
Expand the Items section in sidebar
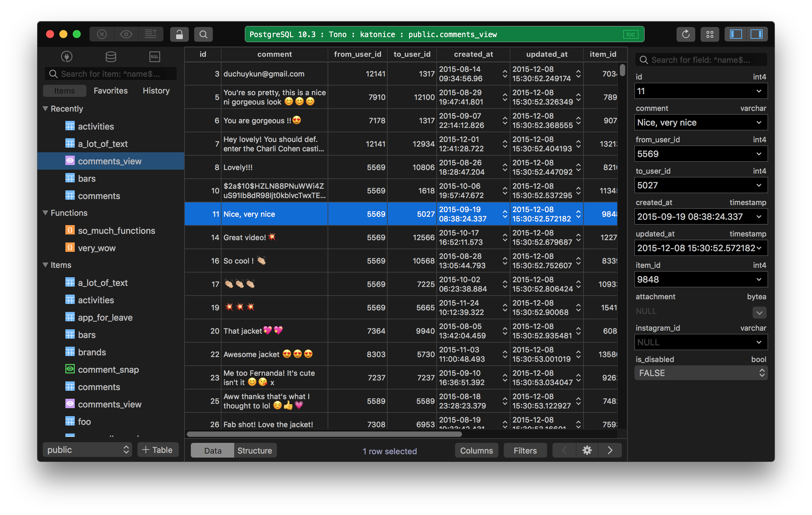(x=47, y=264)
